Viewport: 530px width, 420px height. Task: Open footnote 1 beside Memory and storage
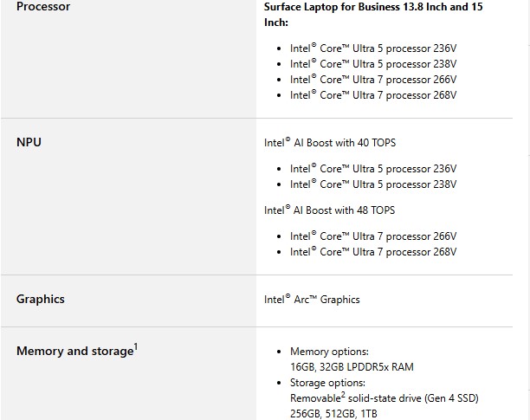coord(137,346)
